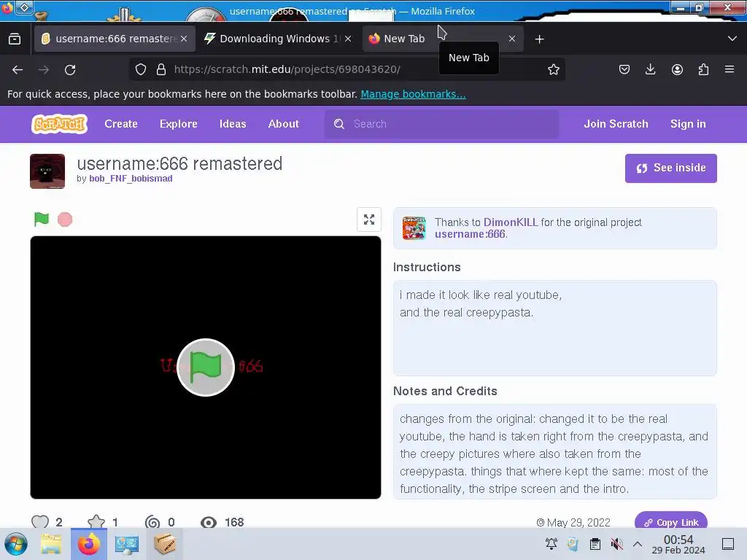This screenshot has width=747, height=560.
Task: Open the system settings taskbar icon
Action: point(127,544)
